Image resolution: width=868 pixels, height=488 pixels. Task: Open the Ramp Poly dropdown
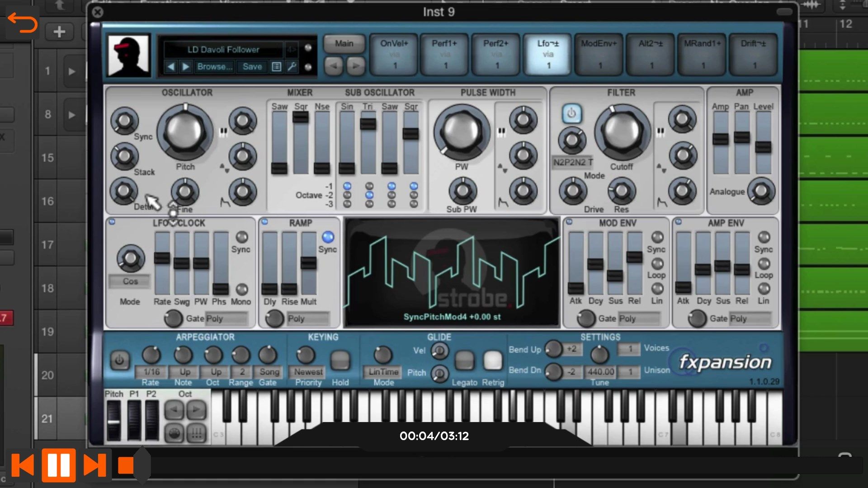click(307, 319)
